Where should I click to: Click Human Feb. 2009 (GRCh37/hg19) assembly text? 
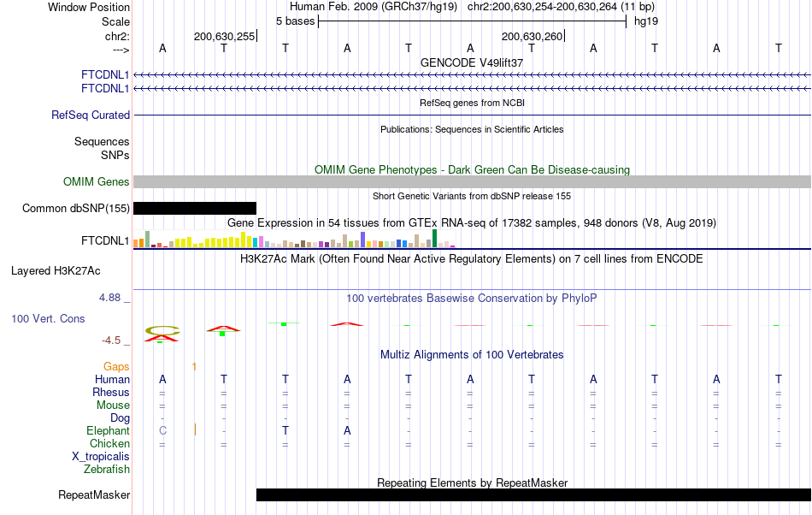pos(374,7)
